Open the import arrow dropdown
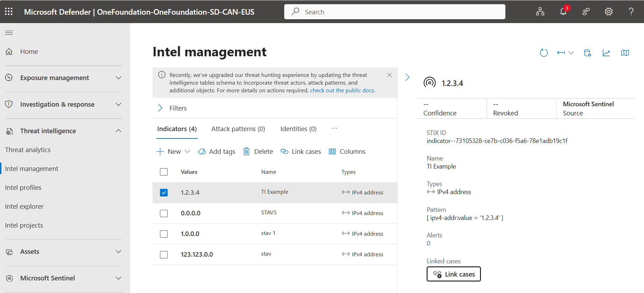 point(565,53)
